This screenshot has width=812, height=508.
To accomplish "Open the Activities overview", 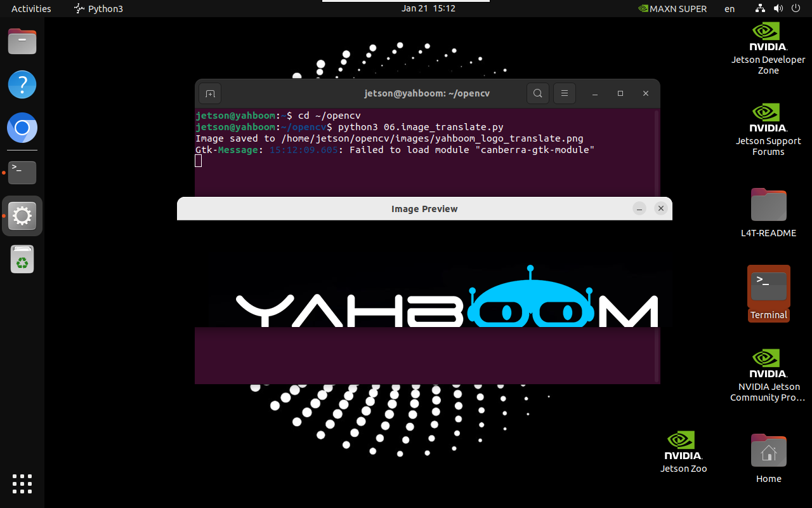I will coord(31,9).
